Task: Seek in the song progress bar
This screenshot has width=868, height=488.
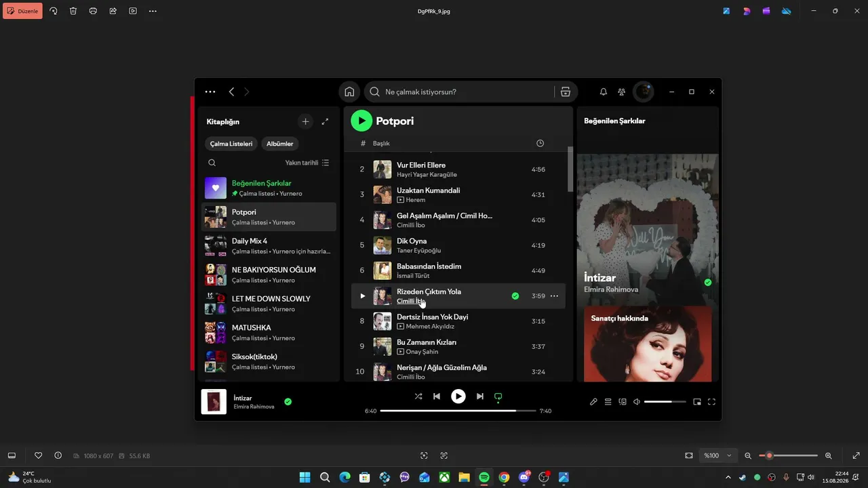Action: coord(458,411)
